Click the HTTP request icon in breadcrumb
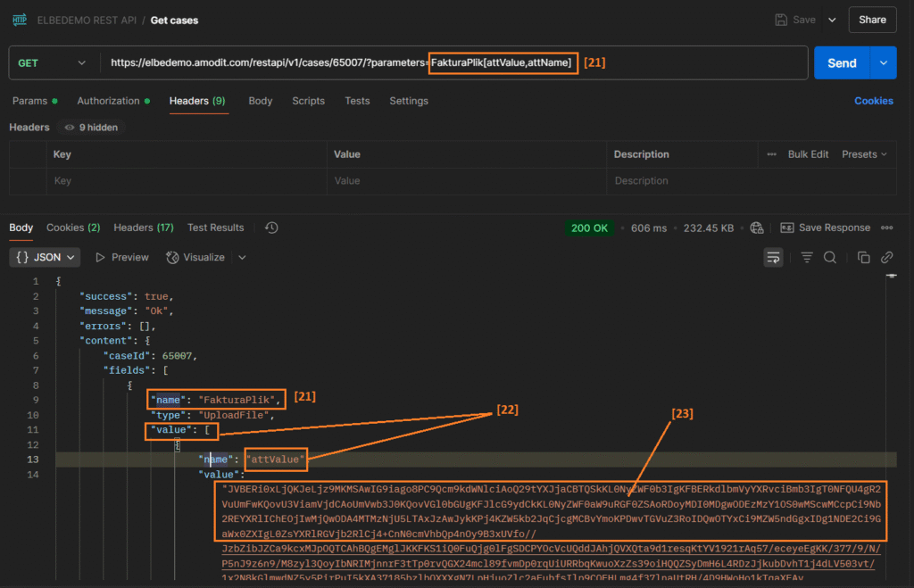This screenshot has height=588, width=914. coord(20,20)
